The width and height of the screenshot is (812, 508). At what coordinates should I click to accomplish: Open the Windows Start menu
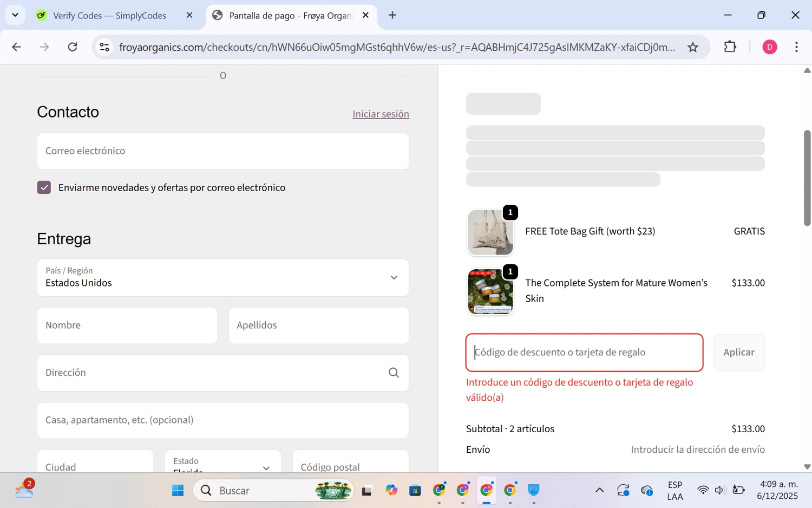coord(178,491)
